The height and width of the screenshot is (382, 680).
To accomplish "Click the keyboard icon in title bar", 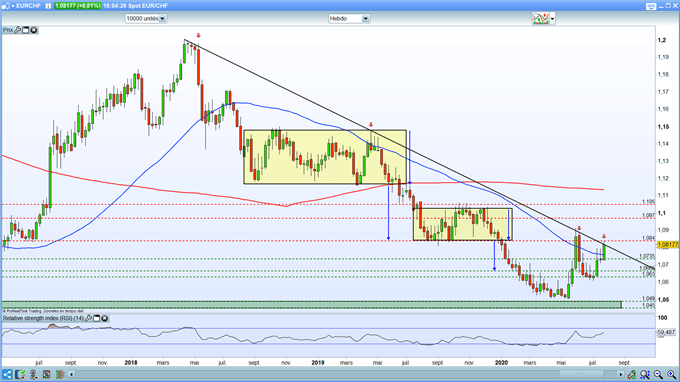I will pos(651,6).
